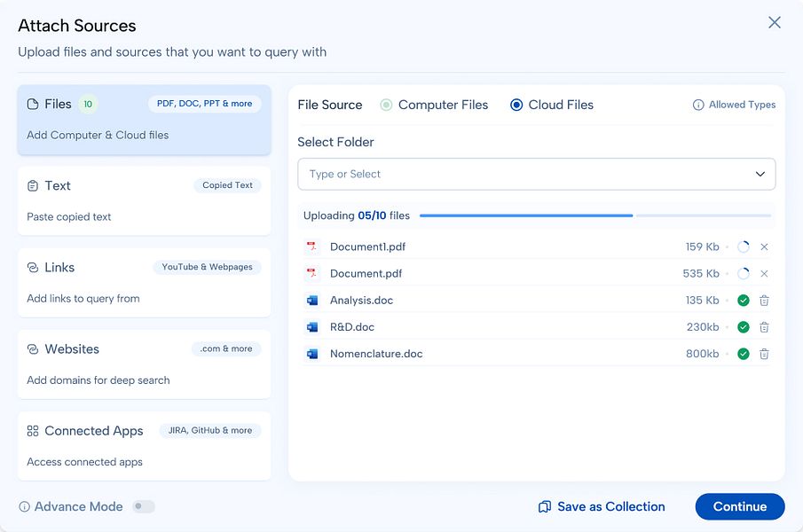Click the Files document icon
This screenshot has height=532, width=803.
33,105
